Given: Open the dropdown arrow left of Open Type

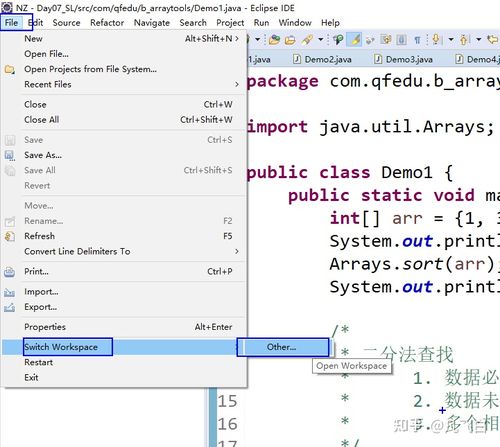Looking at the screenshot, I should click(x=258, y=39).
